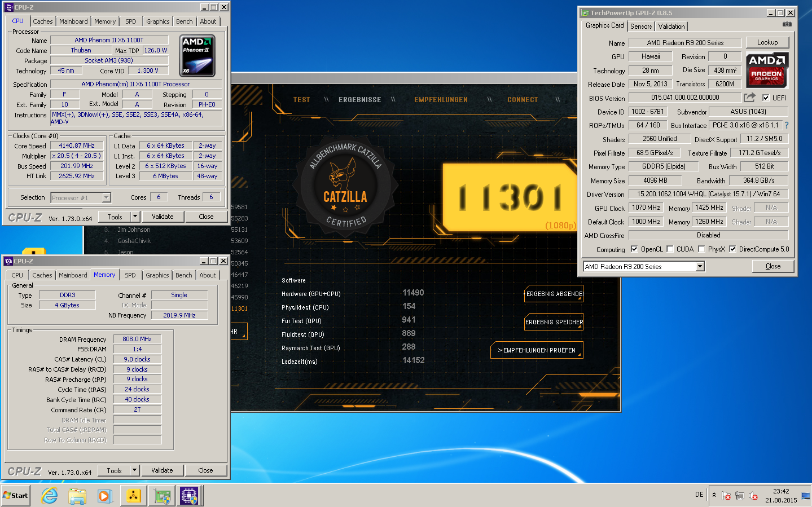This screenshot has height=507, width=812.
Task: Toggle the DirectCompute 5.0 checkbox
Action: pos(732,249)
